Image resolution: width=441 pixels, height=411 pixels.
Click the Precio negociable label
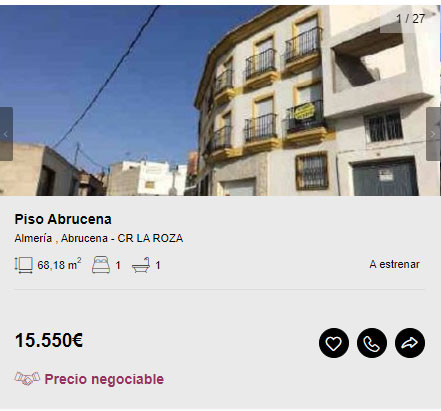104,379
